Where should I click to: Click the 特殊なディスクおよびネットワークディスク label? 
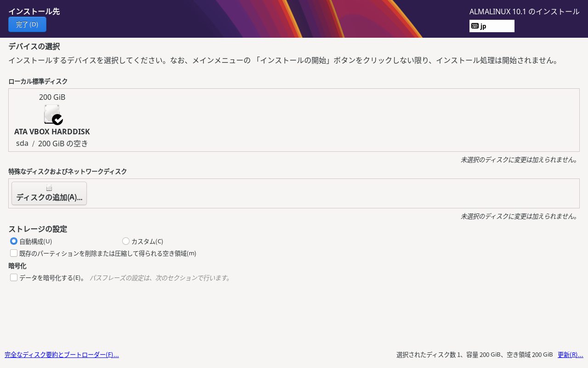coord(68,172)
